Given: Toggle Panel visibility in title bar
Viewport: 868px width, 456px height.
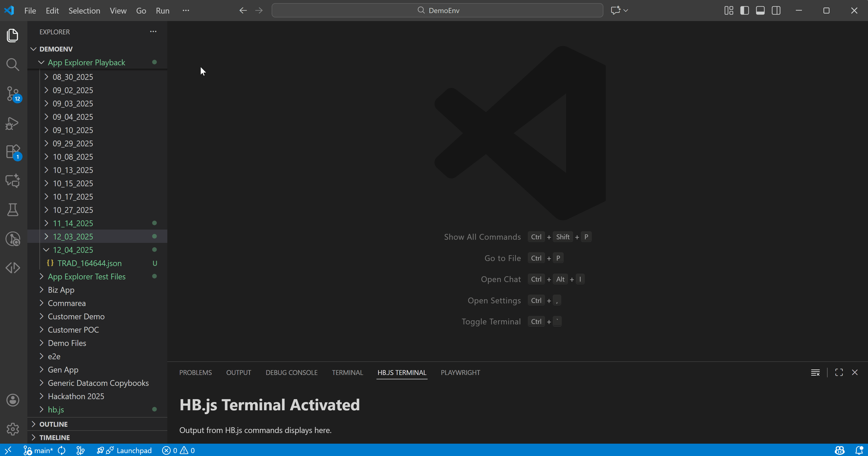Looking at the screenshot, I should point(760,10).
